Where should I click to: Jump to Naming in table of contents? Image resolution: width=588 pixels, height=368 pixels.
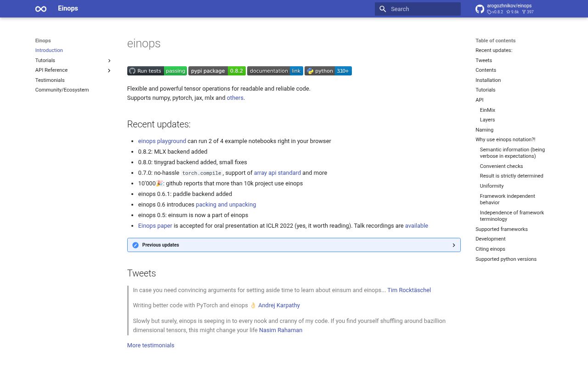484,130
